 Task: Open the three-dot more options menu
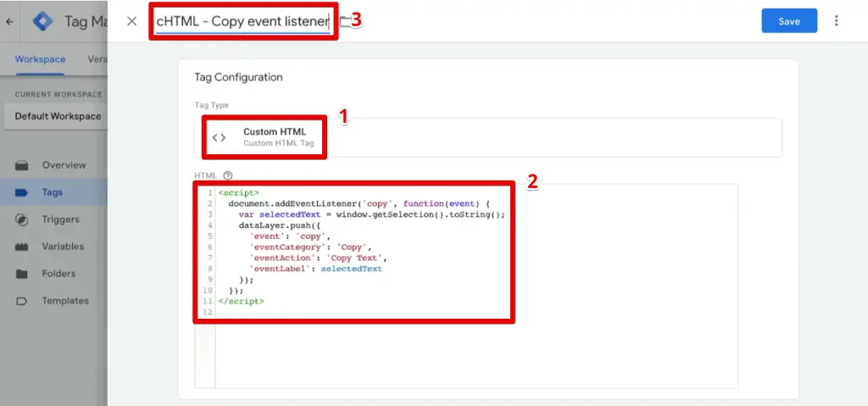pyautogui.click(x=836, y=21)
